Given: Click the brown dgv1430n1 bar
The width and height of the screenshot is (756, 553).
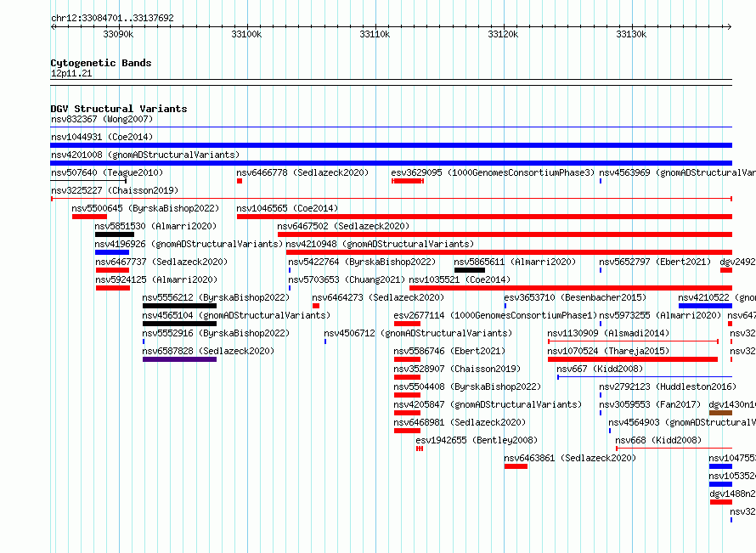Looking at the screenshot, I should coord(721,413).
